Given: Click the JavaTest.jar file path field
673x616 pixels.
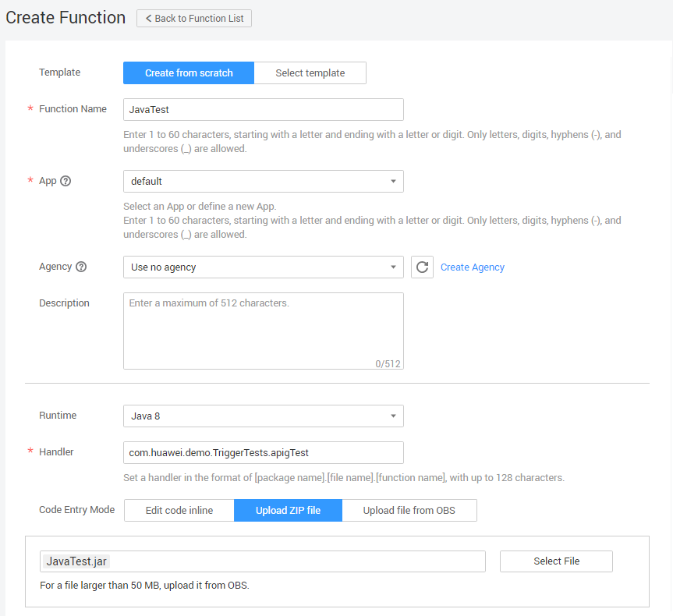Looking at the screenshot, I should point(263,561).
